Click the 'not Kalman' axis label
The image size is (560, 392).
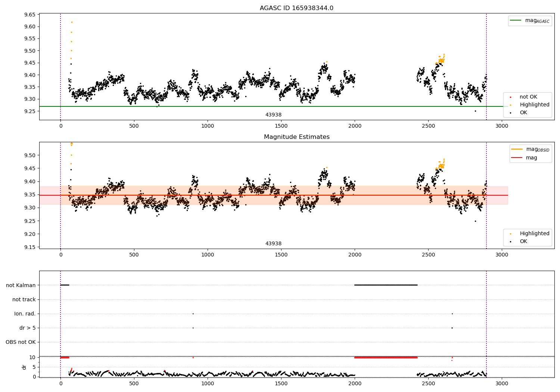[21, 285]
